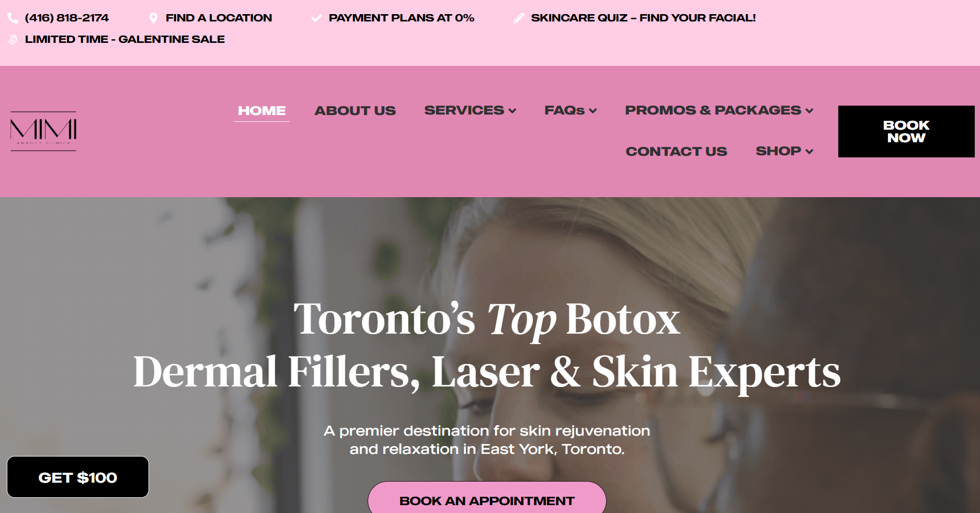Open the Find A Location link
This screenshot has width=980, height=513.
[219, 18]
